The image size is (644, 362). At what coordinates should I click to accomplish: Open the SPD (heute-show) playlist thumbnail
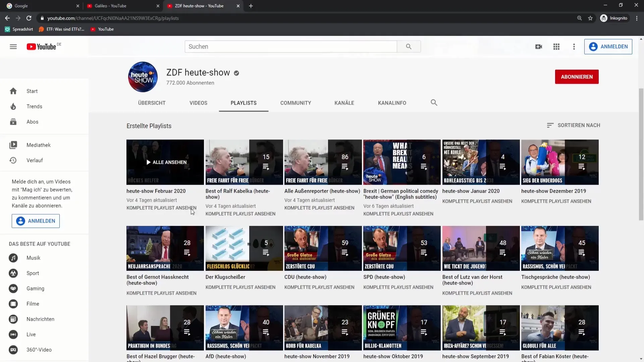tap(402, 248)
